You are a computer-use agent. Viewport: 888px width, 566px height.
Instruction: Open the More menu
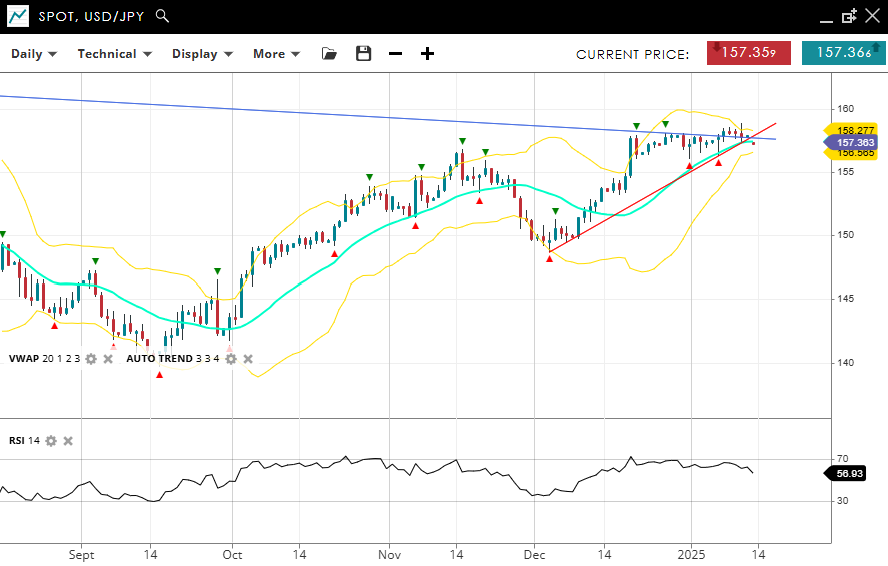pyautogui.click(x=276, y=54)
